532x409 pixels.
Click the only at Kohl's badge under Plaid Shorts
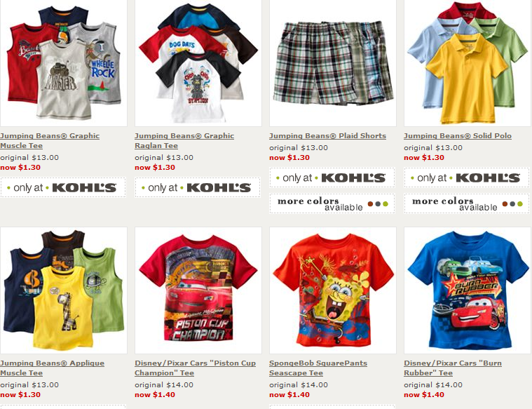point(332,177)
